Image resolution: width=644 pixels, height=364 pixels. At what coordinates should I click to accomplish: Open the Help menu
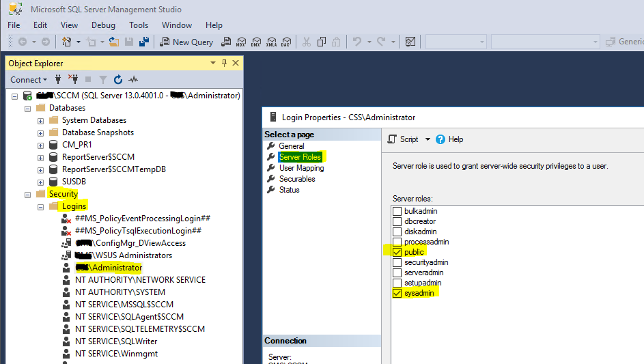pyautogui.click(x=214, y=25)
